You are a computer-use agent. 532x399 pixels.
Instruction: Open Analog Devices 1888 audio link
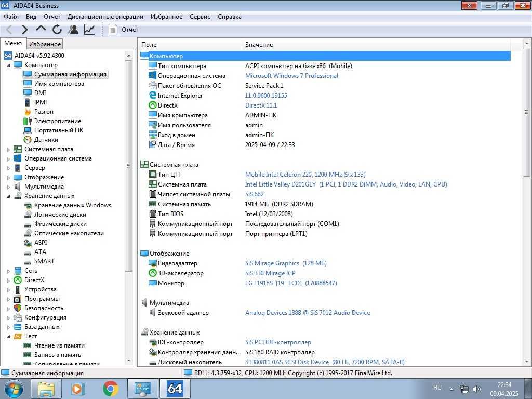(308, 313)
